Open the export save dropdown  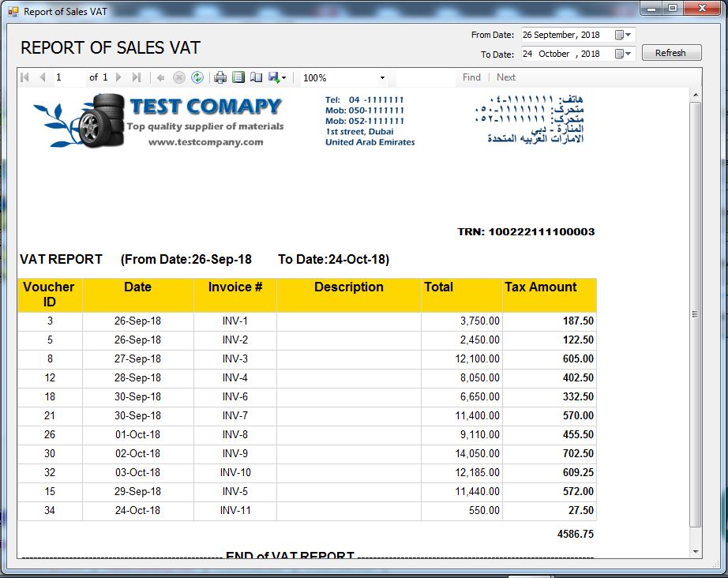click(277, 77)
